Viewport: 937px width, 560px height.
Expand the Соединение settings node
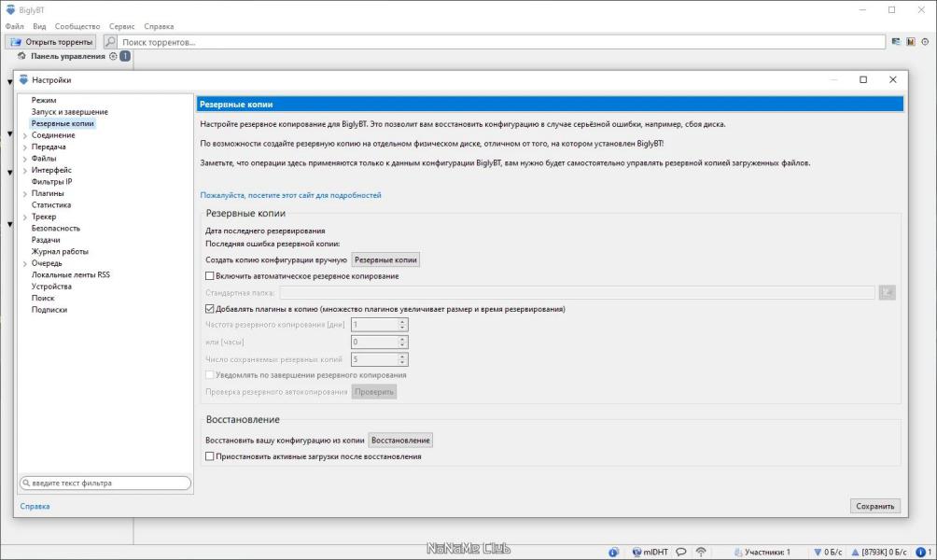coord(25,135)
